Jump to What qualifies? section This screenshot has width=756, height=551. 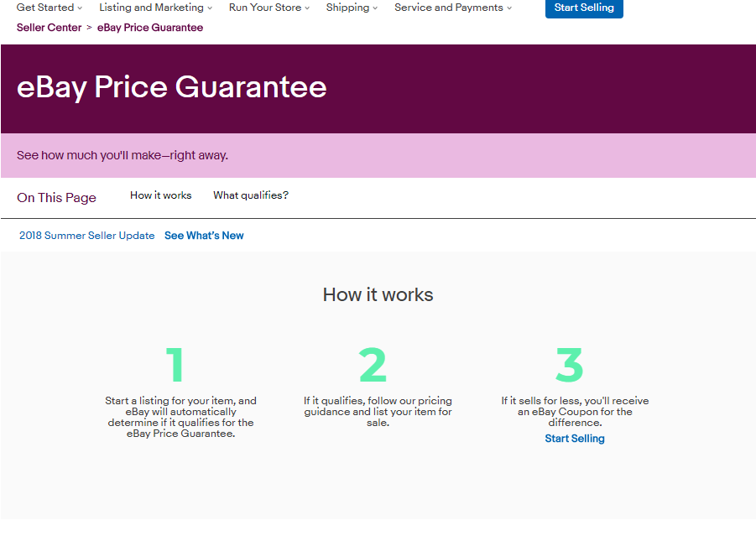[251, 195]
